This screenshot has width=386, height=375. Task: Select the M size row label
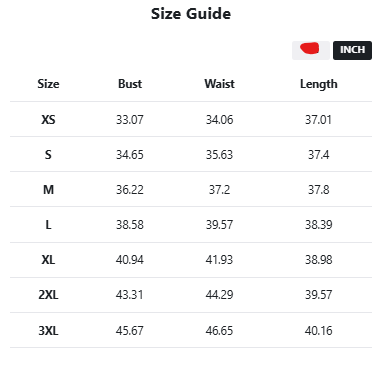48,190
